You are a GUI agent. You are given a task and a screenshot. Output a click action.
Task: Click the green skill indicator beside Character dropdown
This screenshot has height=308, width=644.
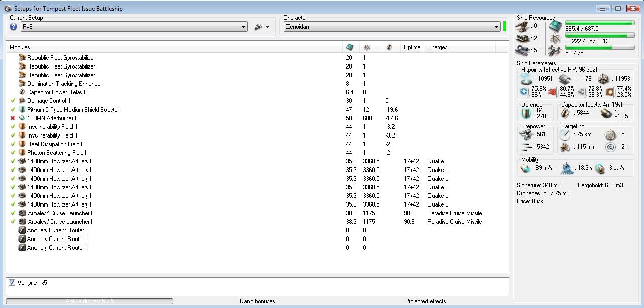point(505,27)
